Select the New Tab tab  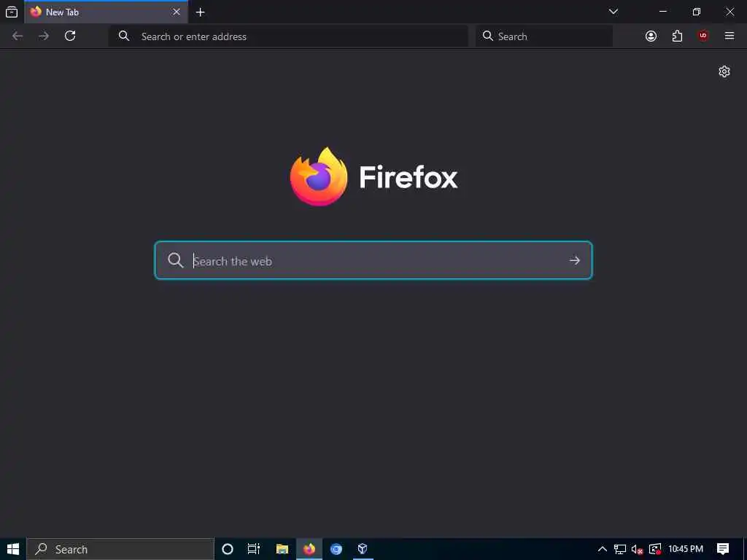tap(106, 12)
